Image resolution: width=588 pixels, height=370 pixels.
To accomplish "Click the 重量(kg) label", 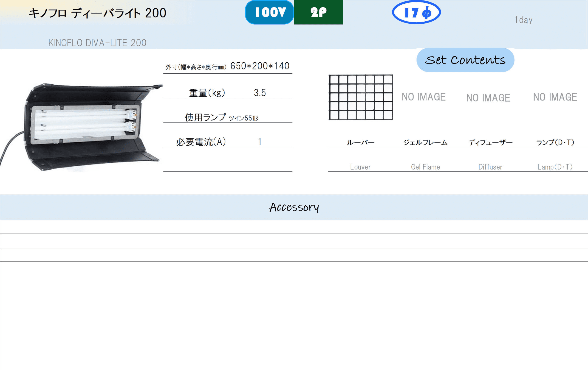I will coord(207,93).
